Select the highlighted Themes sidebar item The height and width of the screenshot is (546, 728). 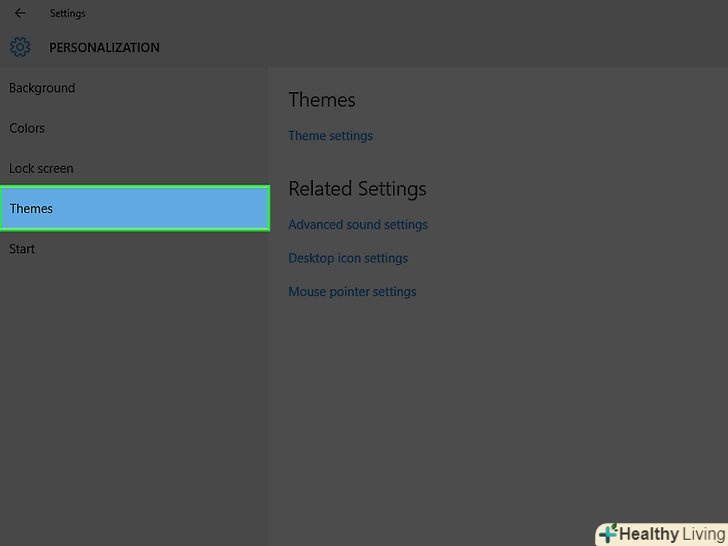134,208
